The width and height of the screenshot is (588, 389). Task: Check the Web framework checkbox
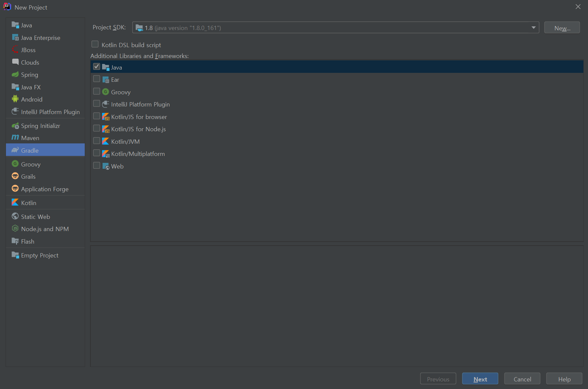click(x=97, y=165)
